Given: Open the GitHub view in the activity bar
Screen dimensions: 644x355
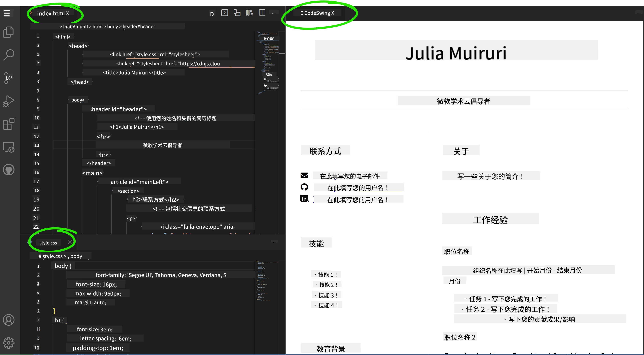Looking at the screenshot, I should pyautogui.click(x=8, y=170).
